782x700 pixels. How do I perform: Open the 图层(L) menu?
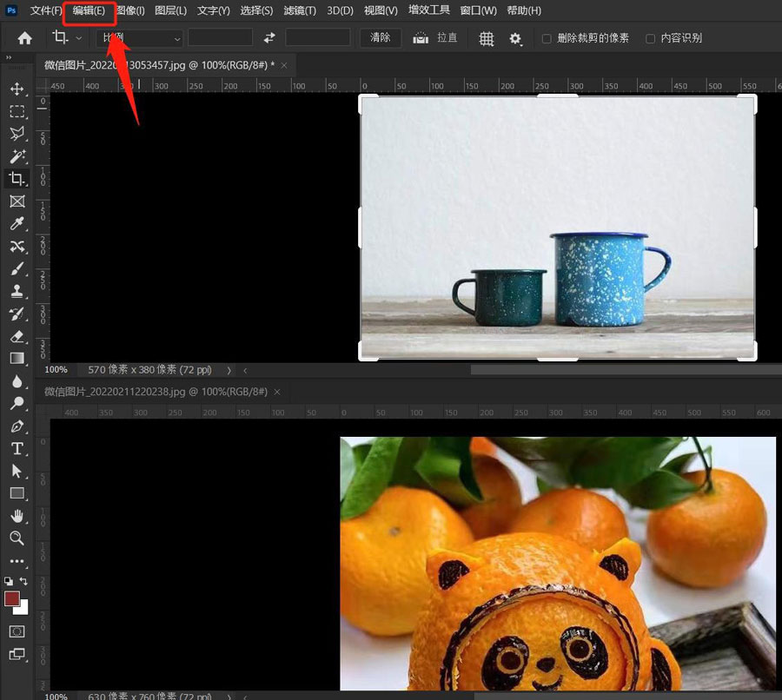(170, 10)
